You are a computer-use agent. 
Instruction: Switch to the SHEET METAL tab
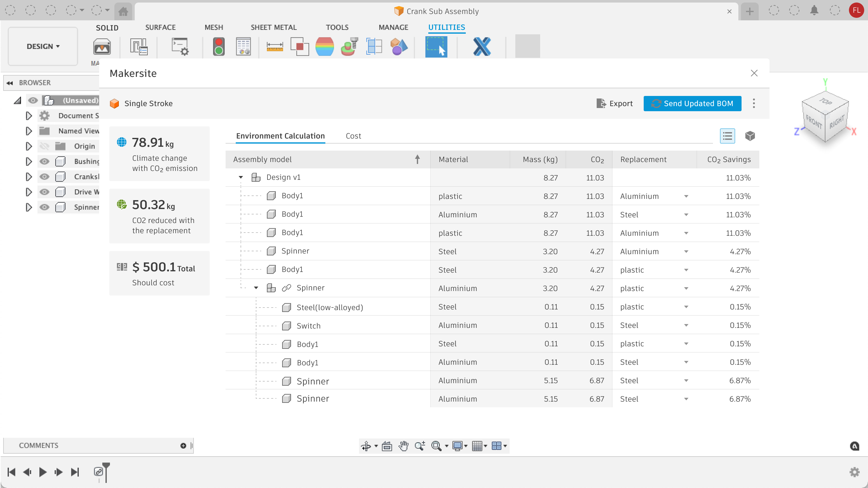point(274,27)
